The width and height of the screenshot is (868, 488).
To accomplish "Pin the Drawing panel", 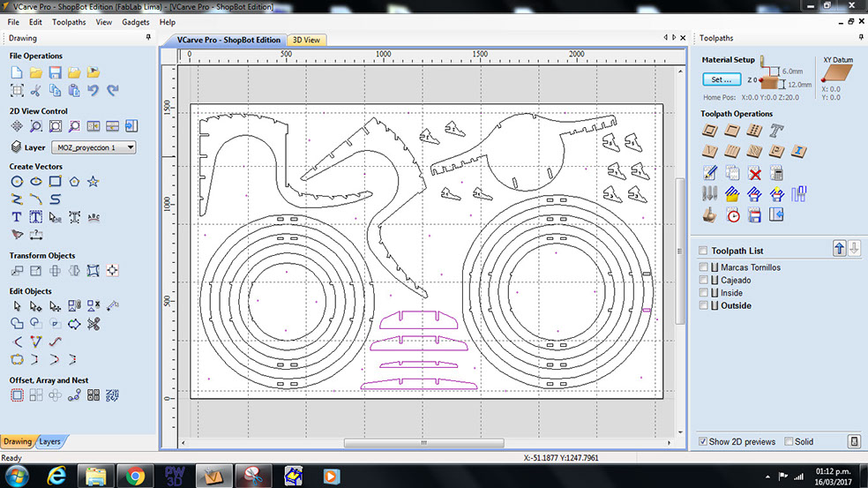I will (148, 38).
